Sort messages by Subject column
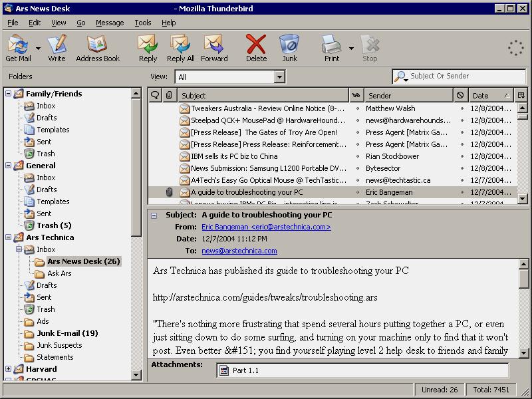This screenshot has height=399, width=532. click(263, 95)
